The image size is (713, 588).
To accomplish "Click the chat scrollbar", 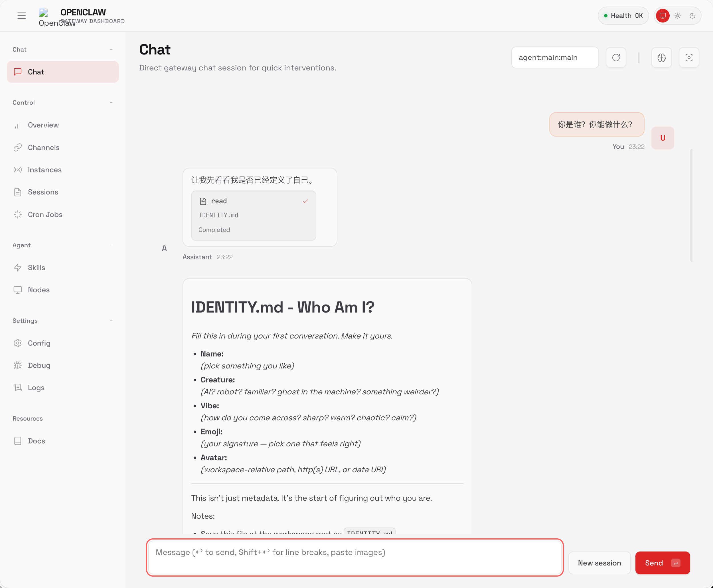I will coord(691,205).
